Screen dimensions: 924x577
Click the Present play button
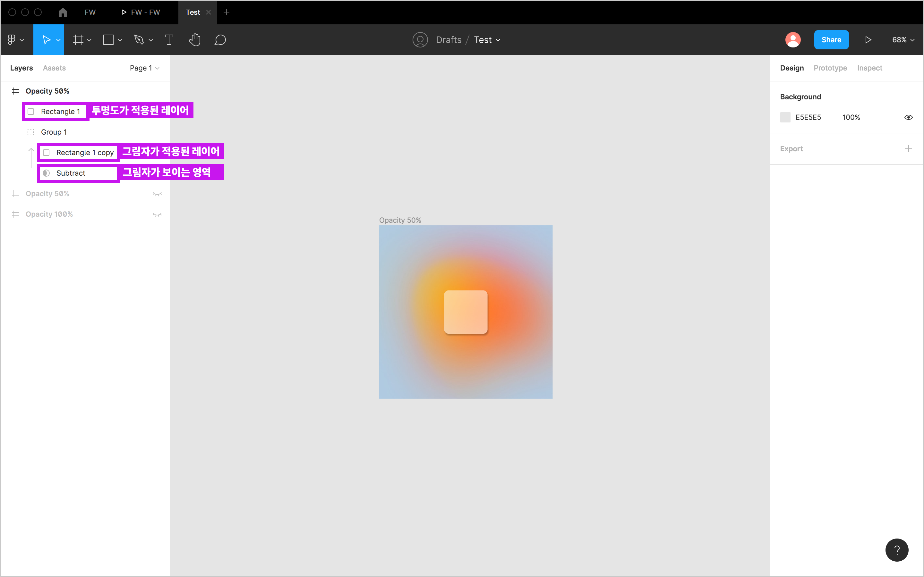pyautogui.click(x=868, y=40)
